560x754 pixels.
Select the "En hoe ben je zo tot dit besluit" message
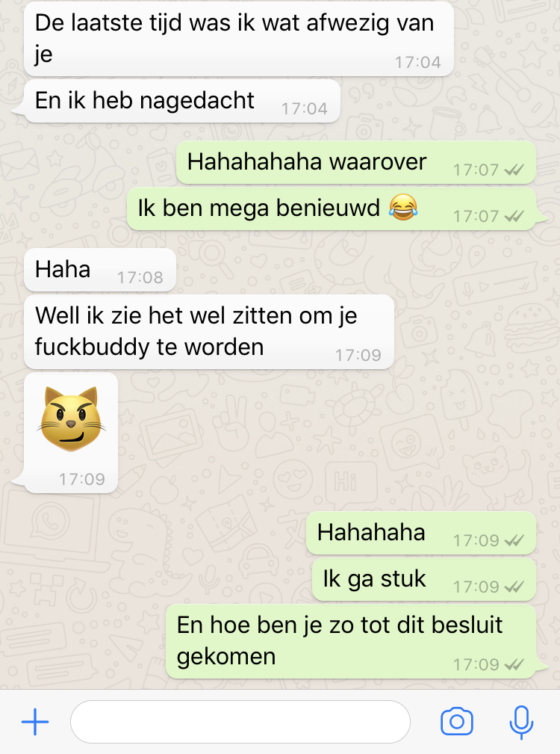(351, 641)
